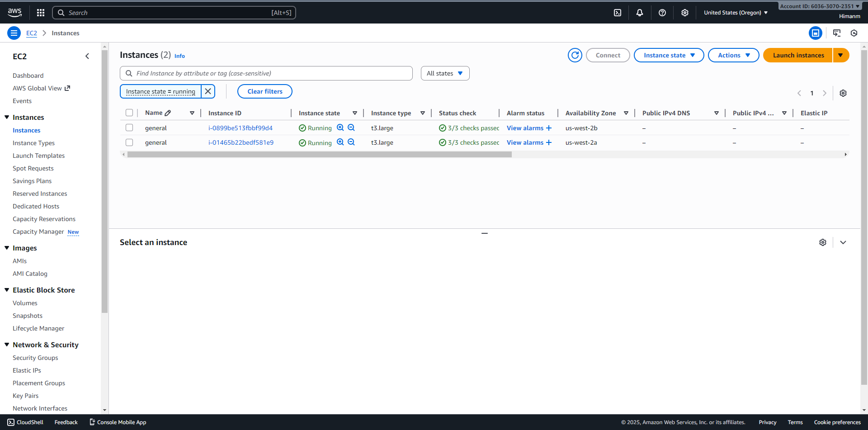Click the edit pencil next to the Name column
This screenshot has height=430, width=868.
coord(168,113)
